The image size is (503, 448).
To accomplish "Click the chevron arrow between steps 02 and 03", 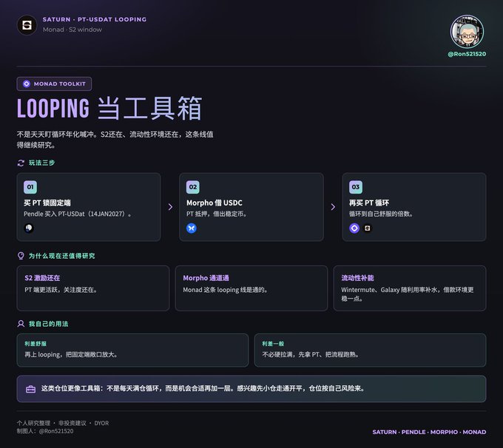I will pyautogui.click(x=333, y=207).
